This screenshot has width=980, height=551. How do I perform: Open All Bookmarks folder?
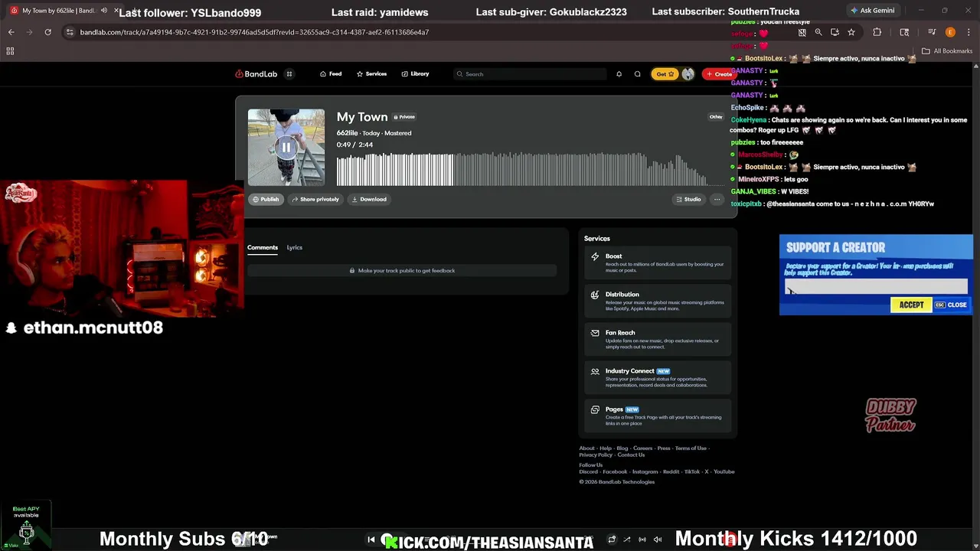click(947, 51)
